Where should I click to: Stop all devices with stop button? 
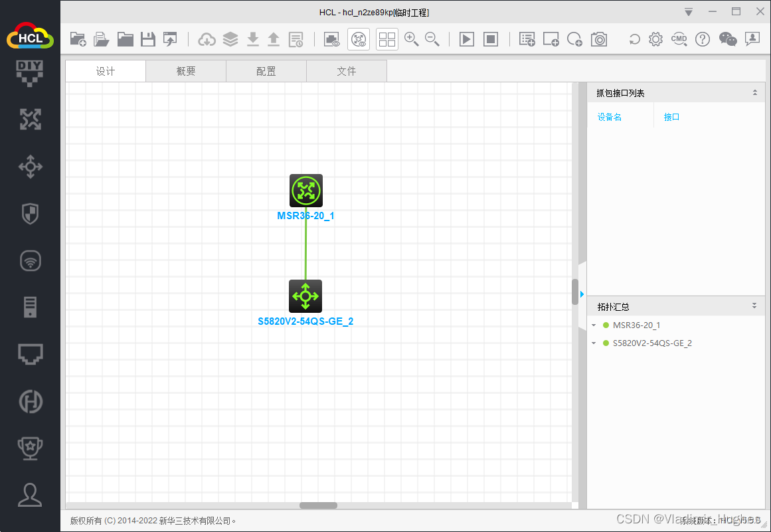(491, 39)
